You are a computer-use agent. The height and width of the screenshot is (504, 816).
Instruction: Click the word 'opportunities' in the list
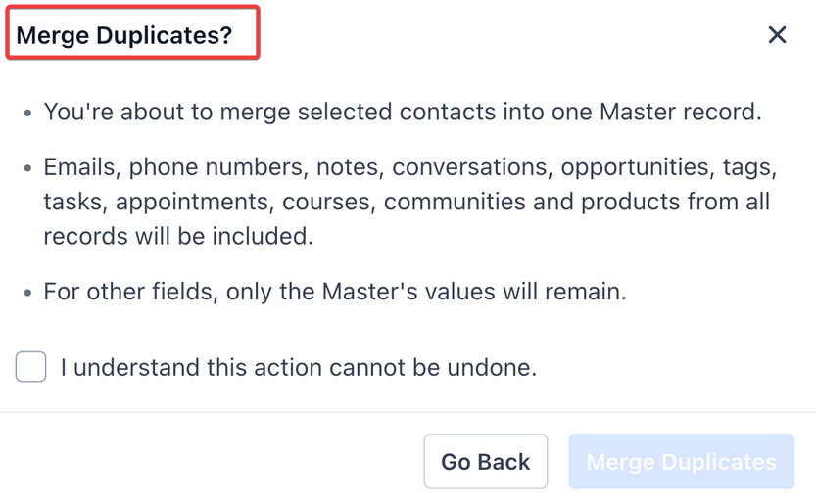click(636, 168)
